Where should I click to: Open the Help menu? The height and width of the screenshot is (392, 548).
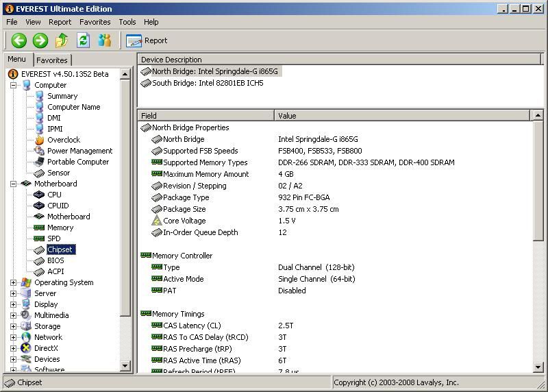[x=151, y=22]
